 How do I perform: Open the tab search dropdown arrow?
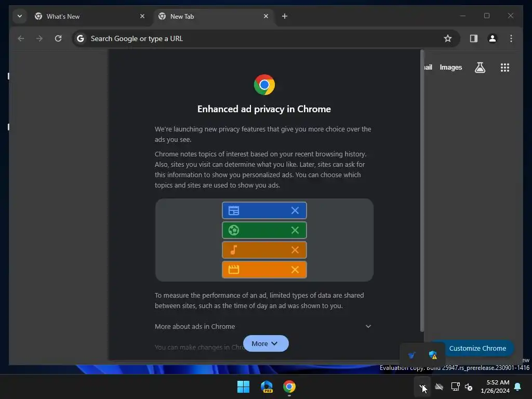point(20,16)
